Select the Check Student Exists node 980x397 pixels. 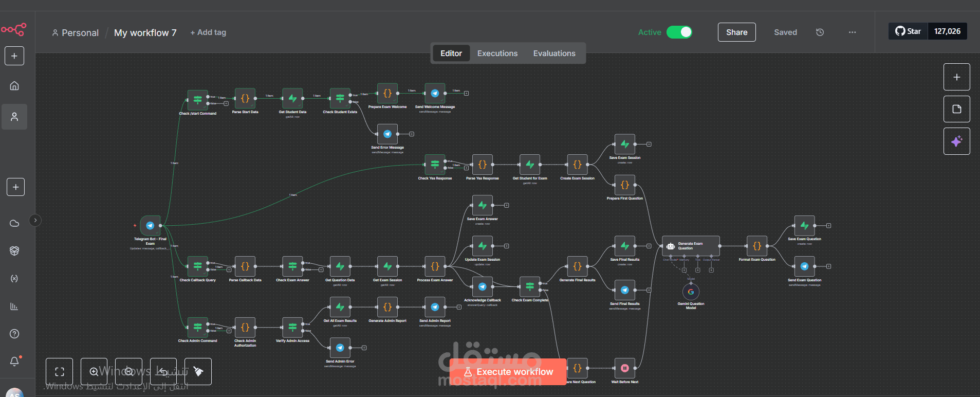(340, 98)
